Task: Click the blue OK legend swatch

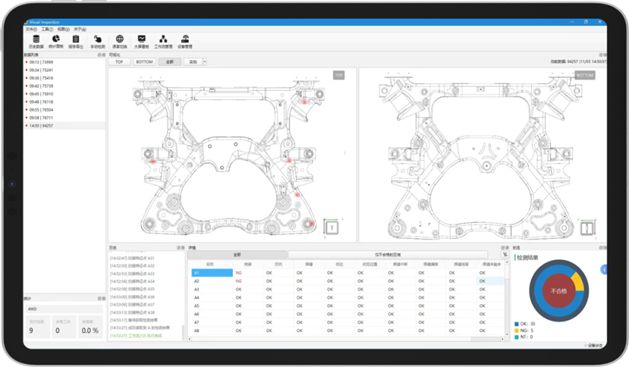Action: tap(517, 324)
